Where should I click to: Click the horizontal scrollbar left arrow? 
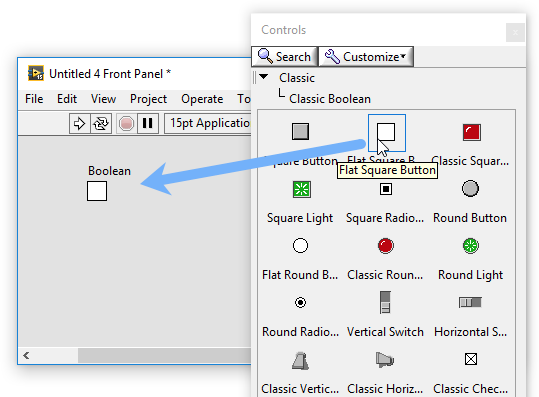coord(26,355)
